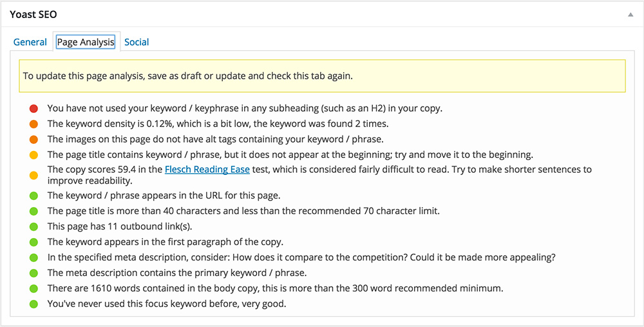Click the green dot beside keyword in URL line
Screen dimensions: 644x327
pos(33,196)
